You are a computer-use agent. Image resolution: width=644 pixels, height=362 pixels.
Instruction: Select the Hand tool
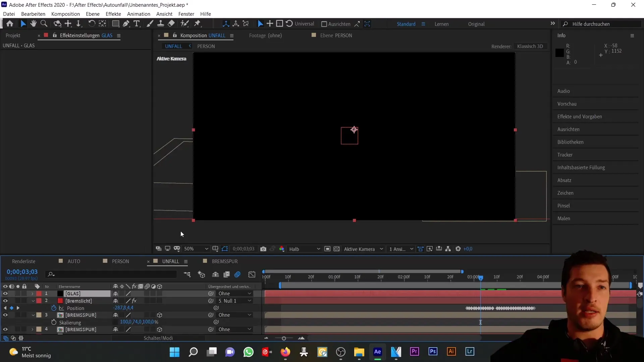(x=33, y=24)
